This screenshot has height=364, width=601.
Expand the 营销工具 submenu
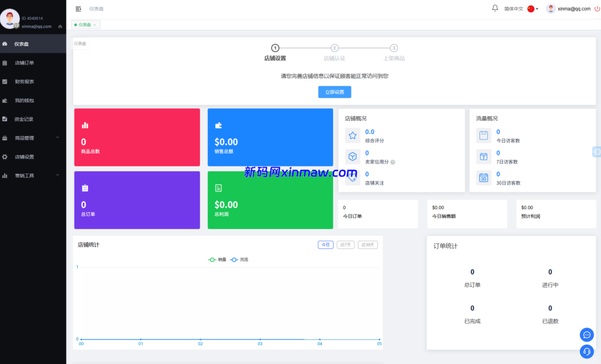point(33,175)
